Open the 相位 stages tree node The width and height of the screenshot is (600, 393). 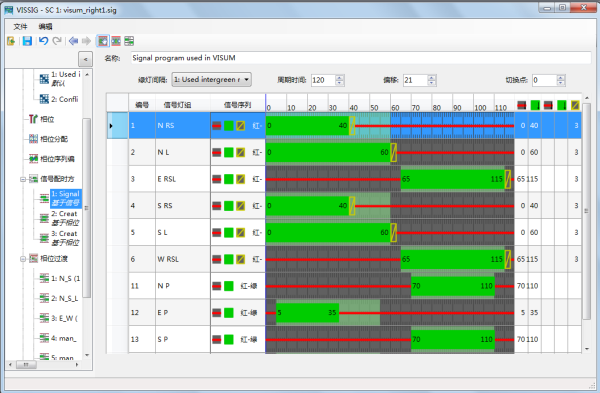click(x=42, y=119)
